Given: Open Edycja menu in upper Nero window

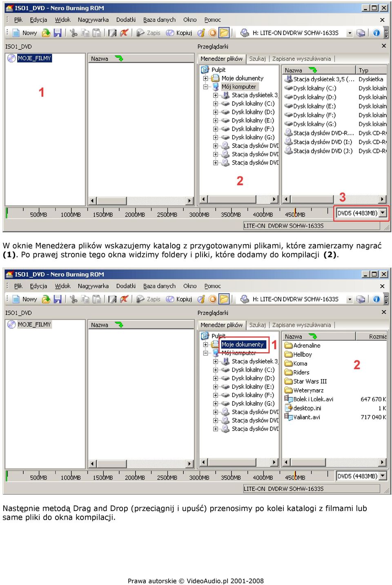Looking at the screenshot, I should 38,20.
